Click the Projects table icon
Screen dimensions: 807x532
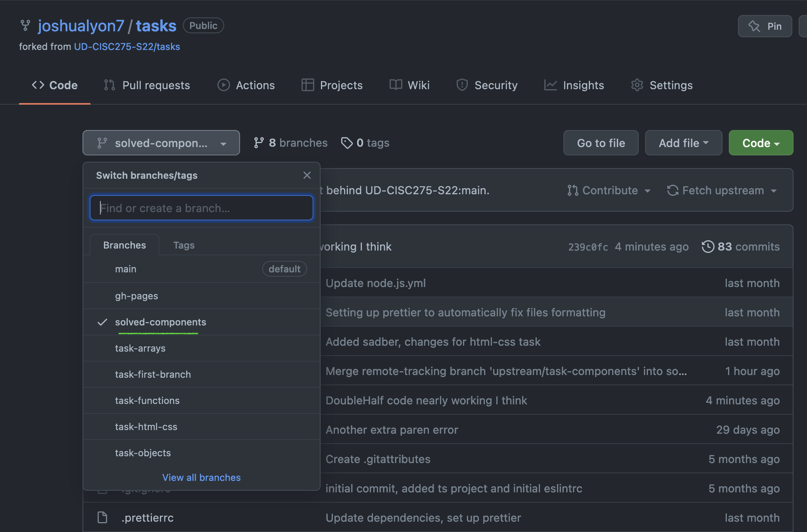click(x=308, y=85)
